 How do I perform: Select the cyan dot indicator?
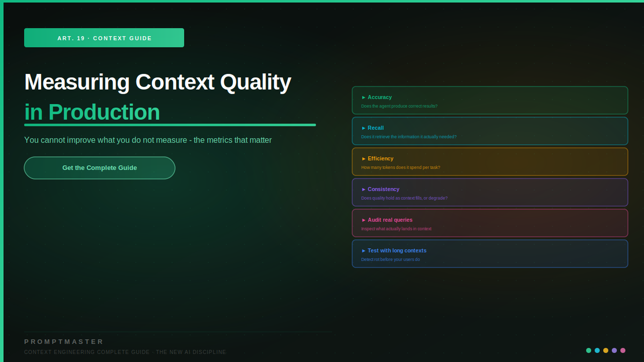point(597,350)
